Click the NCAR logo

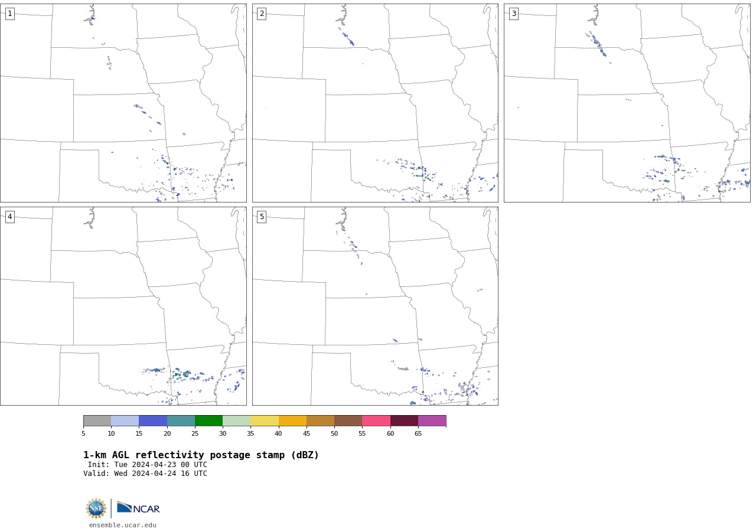click(x=138, y=508)
